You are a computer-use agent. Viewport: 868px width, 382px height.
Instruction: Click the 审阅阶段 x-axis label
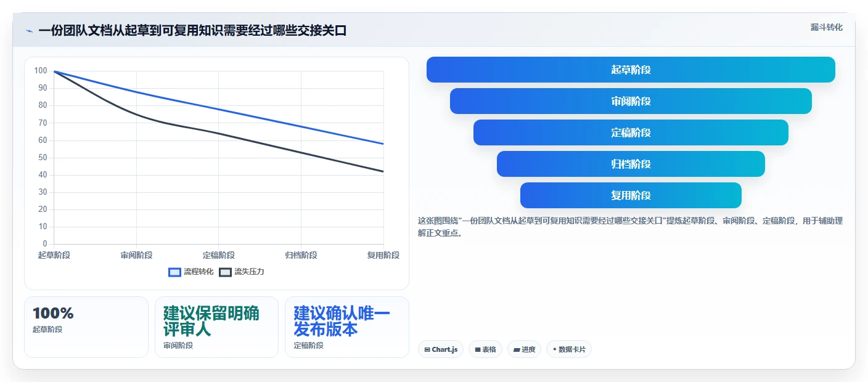coord(136,255)
